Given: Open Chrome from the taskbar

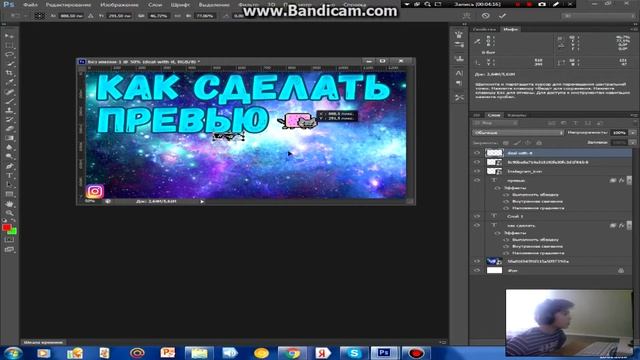Looking at the screenshot, I should click(x=292, y=353).
